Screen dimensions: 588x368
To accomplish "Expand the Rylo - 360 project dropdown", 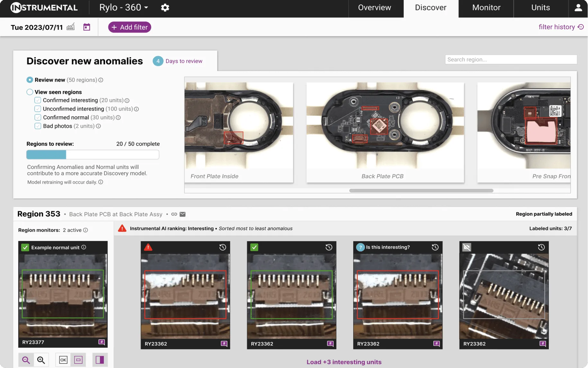I will coord(124,8).
